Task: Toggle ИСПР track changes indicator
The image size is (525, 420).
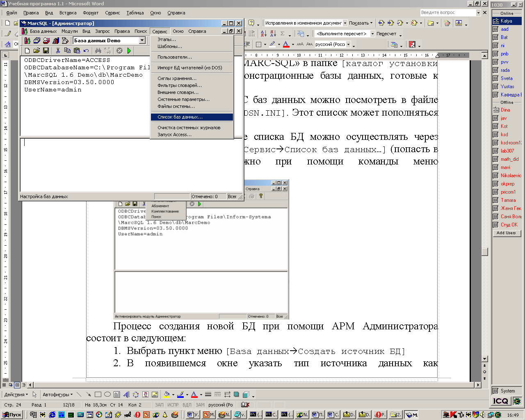Action: (x=173, y=405)
